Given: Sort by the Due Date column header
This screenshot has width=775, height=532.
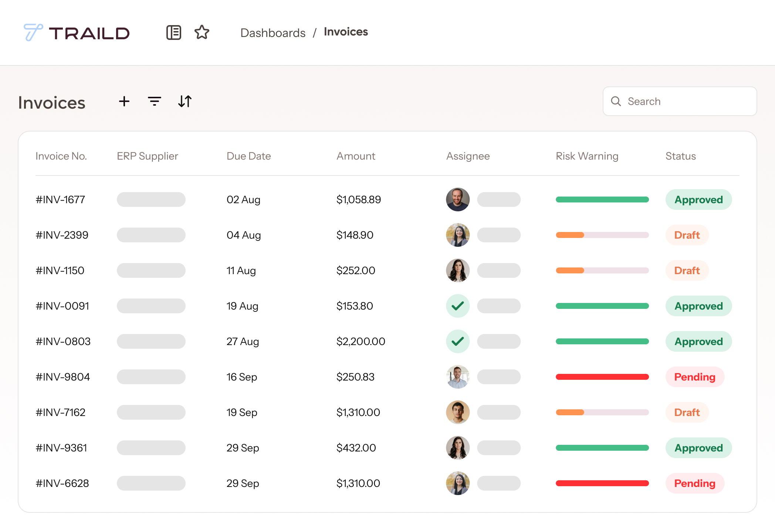Looking at the screenshot, I should point(249,156).
